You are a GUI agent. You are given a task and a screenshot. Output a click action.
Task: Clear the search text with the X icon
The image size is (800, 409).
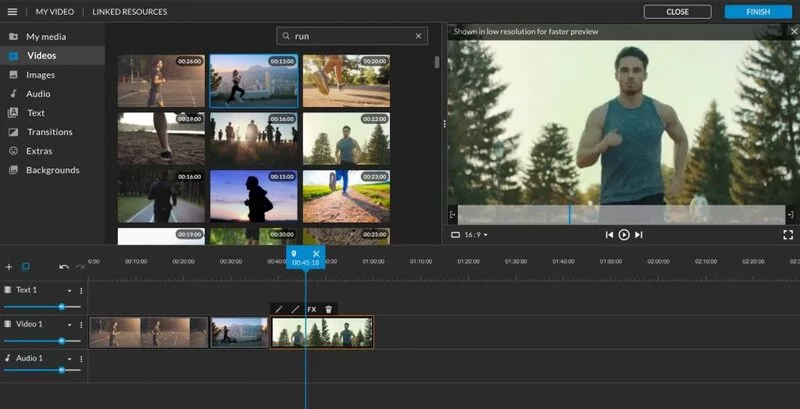418,36
